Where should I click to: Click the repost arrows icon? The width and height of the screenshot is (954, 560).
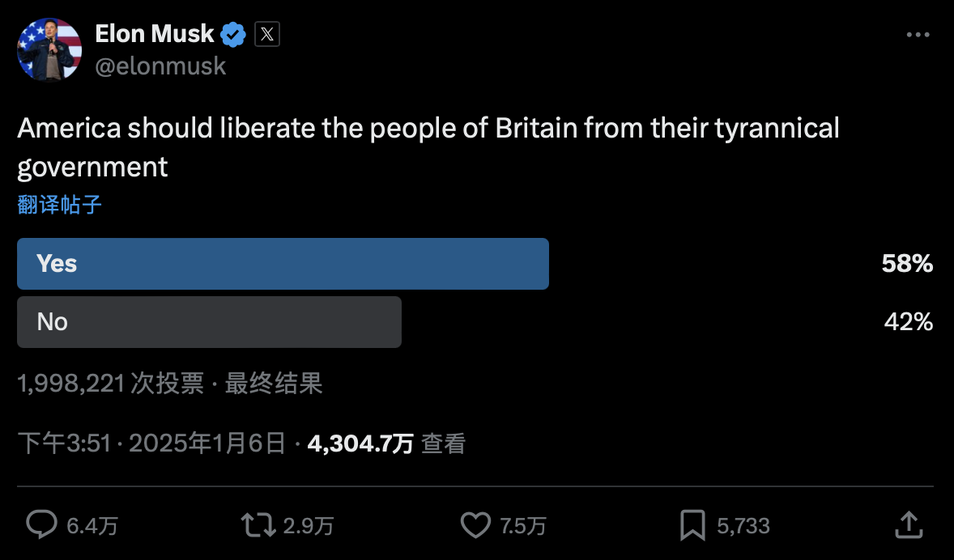point(258,525)
